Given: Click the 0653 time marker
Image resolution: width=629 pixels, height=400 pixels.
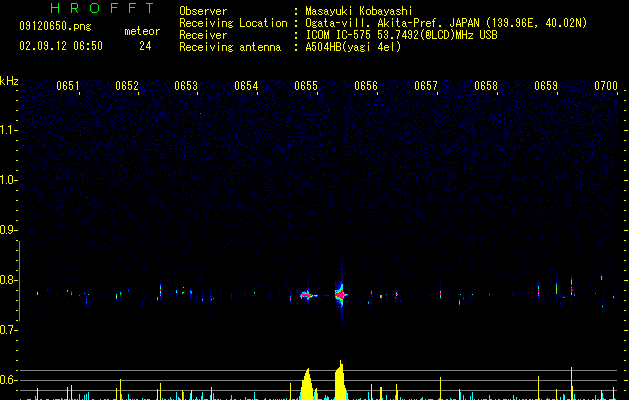Looking at the screenshot, I should tap(186, 86).
